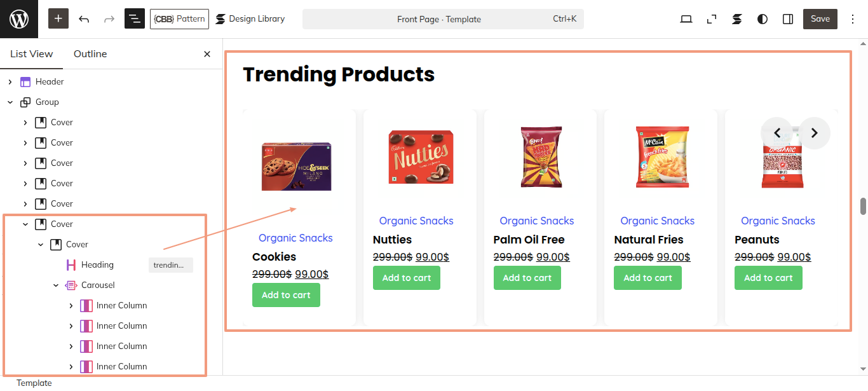Click the Stackable S icon in top bar
Screen dimensions: 868x391
(x=737, y=19)
